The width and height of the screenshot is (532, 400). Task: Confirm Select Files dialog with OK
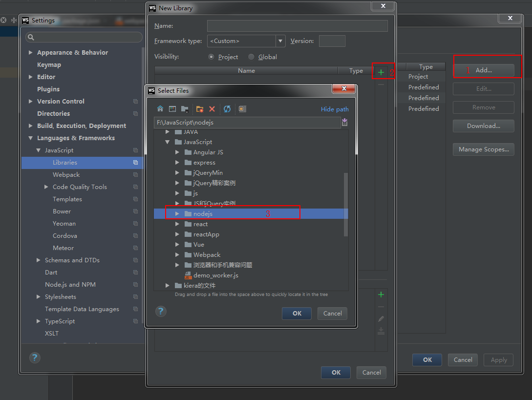pos(297,314)
